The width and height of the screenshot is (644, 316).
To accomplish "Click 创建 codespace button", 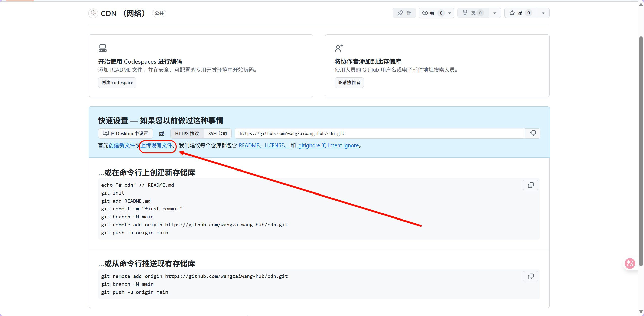I will [117, 83].
